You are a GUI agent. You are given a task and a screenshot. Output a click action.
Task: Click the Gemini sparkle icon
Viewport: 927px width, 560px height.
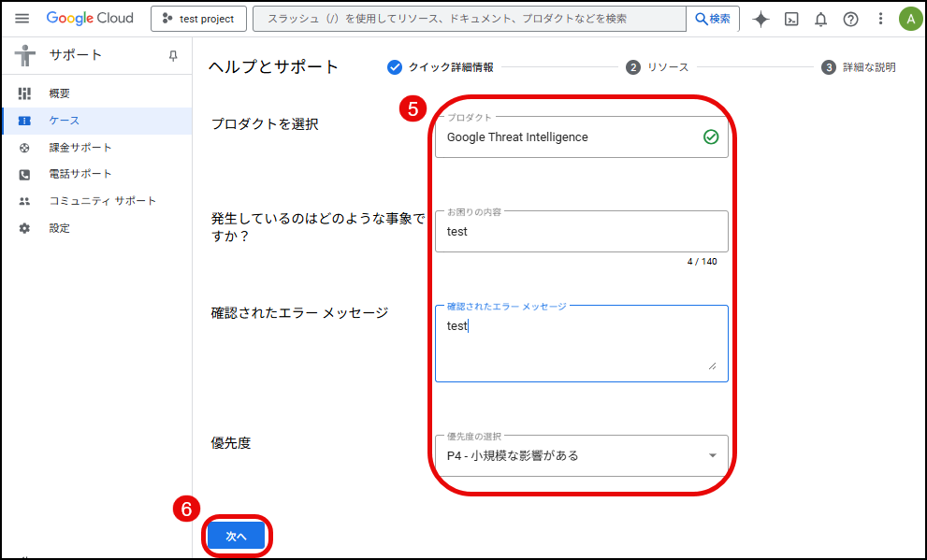coord(760,19)
